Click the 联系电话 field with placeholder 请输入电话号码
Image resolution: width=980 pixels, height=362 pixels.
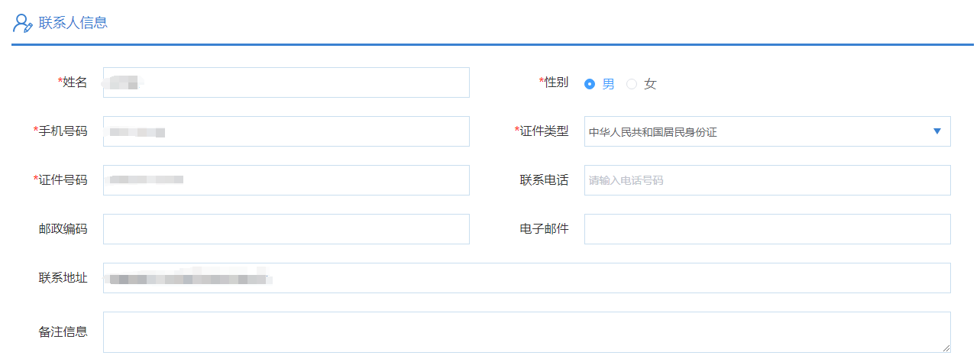pyautogui.click(x=767, y=180)
